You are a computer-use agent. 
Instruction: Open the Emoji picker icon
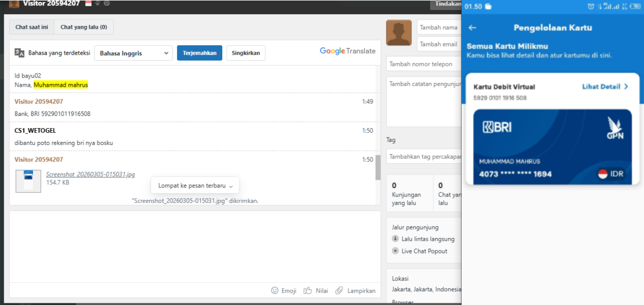(275, 291)
